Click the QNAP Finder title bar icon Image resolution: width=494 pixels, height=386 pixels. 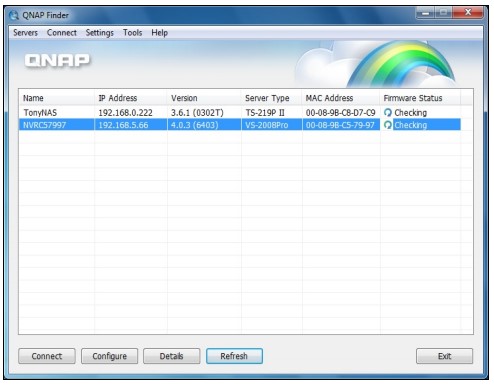click(x=14, y=15)
